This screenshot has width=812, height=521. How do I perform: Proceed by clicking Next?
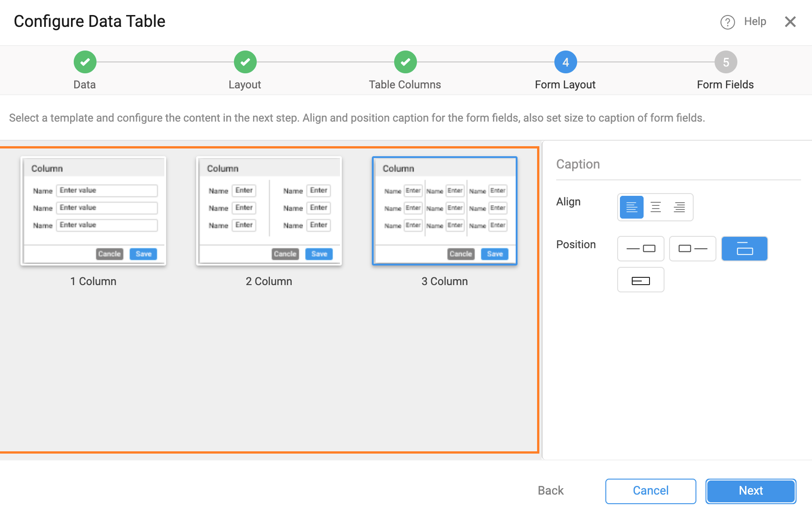click(750, 491)
